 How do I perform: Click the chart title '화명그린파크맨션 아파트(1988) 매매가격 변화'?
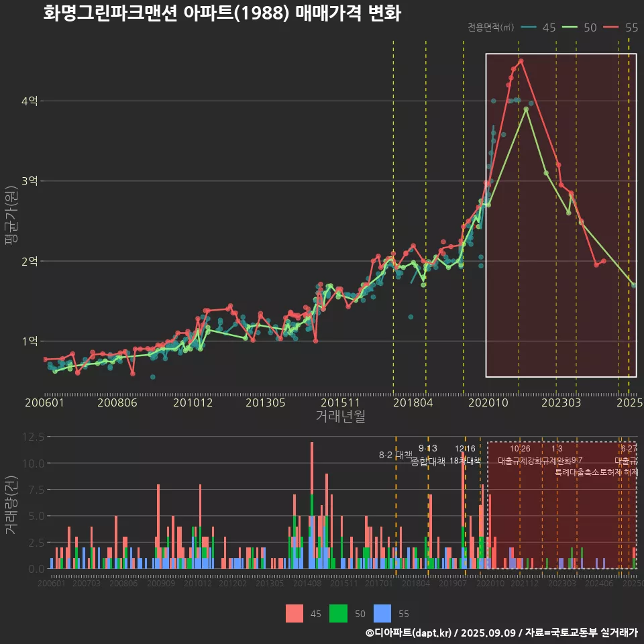pyautogui.click(x=222, y=13)
